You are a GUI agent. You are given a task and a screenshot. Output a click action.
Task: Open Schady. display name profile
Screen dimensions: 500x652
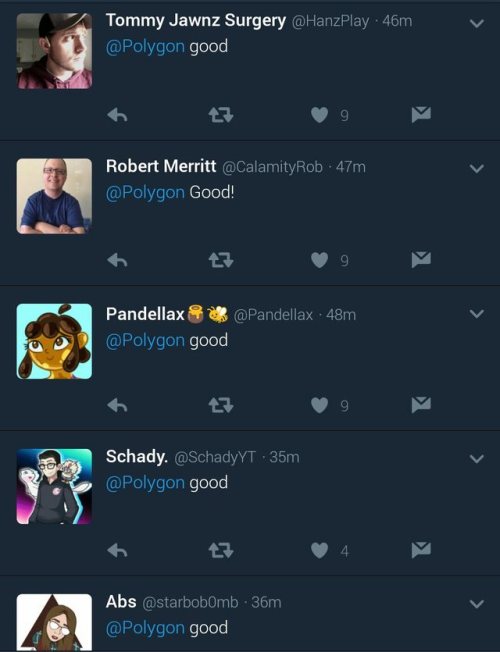click(x=137, y=457)
